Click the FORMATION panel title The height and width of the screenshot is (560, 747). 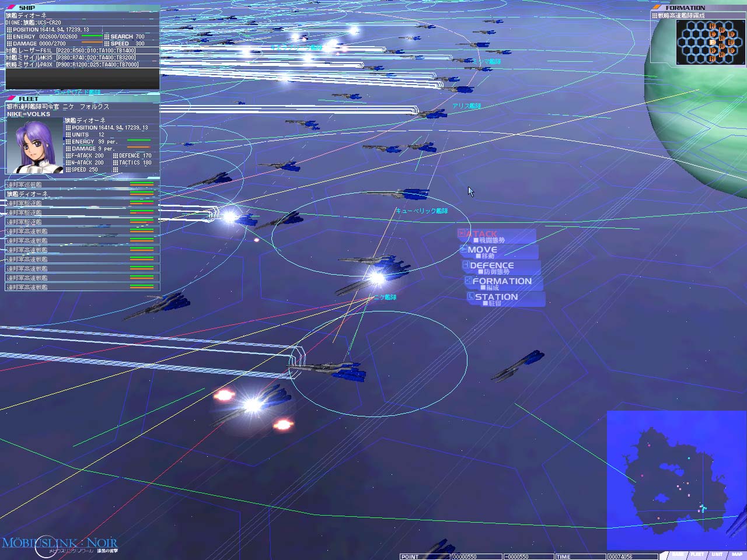coord(685,8)
